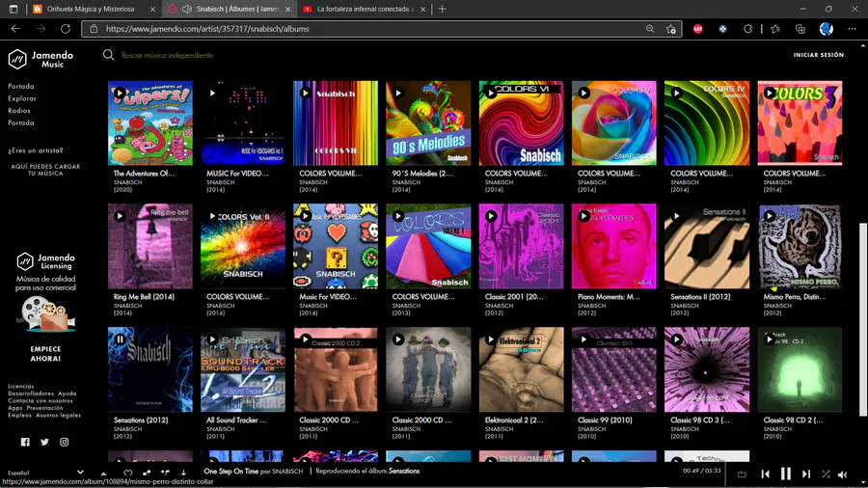
Task: Click AQUÍ PUEDES CARGAR TU MÚSICA
Action: point(45,170)
